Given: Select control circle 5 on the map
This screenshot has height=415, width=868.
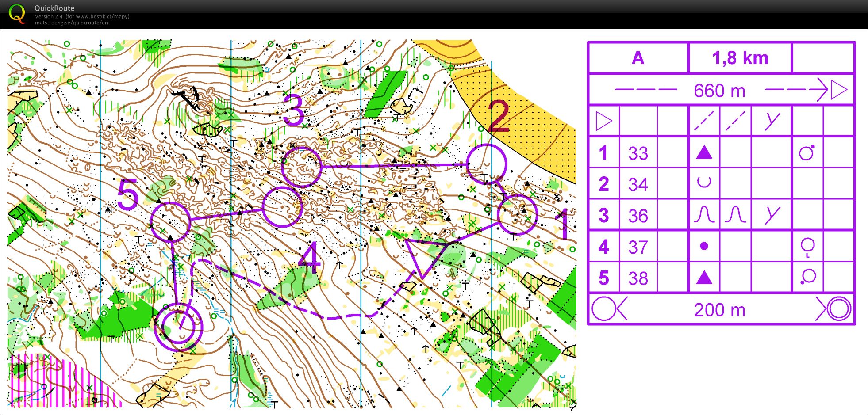Looking at the screenshot, I should click(170, 222).
